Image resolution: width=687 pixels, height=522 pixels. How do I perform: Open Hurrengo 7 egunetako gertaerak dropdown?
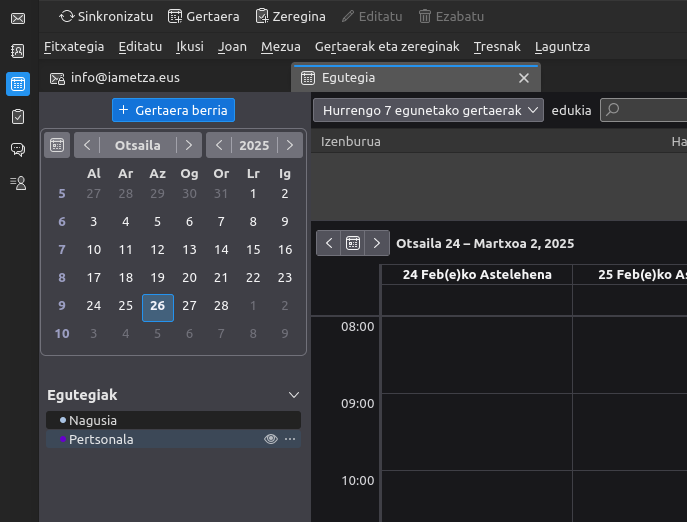coord(428,110)
